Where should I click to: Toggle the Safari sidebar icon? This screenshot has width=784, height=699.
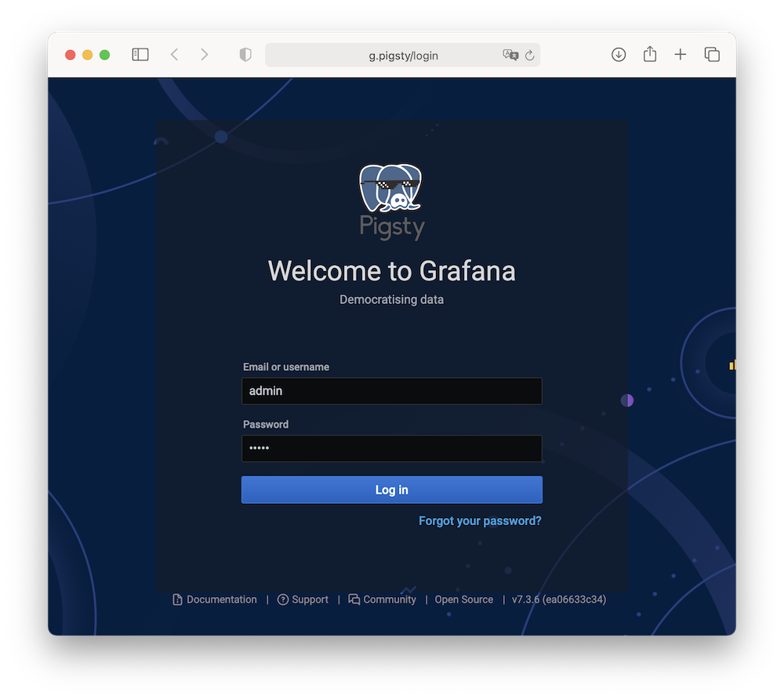pyautogui.click(x=140, y=54)
